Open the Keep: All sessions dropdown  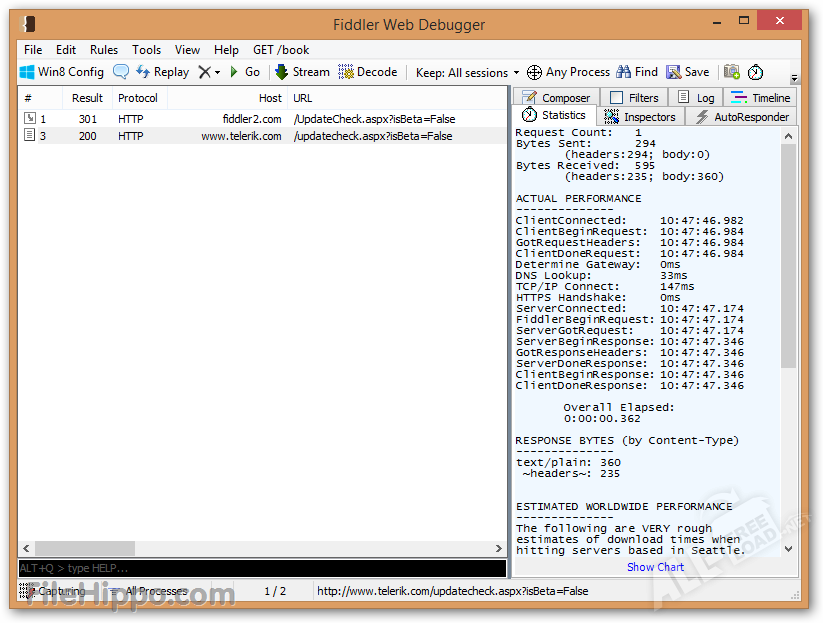pos(467,72)
